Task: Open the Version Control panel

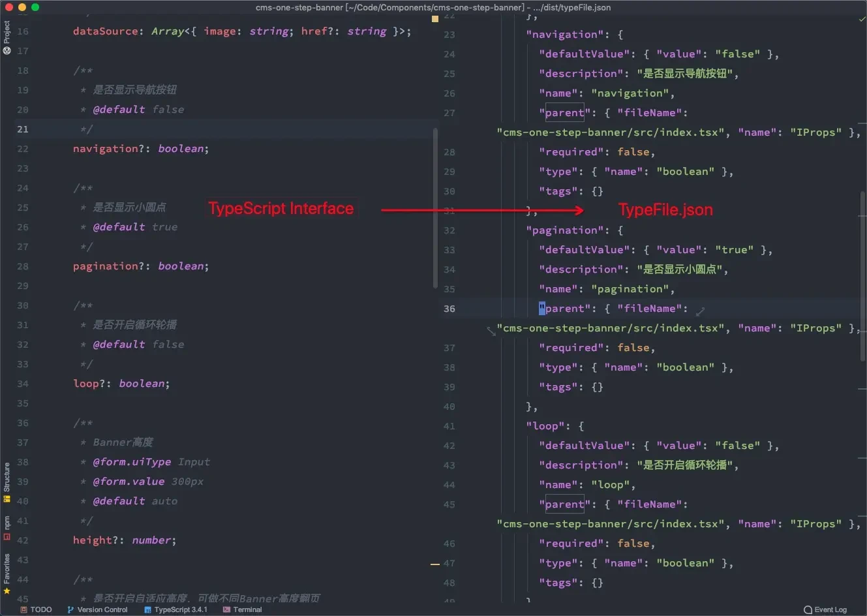Action: point(97,609)
